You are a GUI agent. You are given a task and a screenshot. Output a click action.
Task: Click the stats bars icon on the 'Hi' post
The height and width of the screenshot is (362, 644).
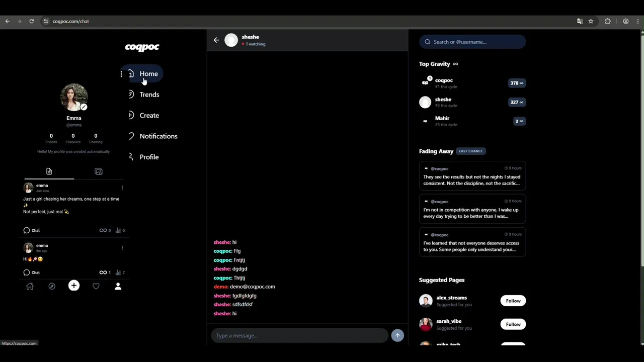click(x=118, y=273)
